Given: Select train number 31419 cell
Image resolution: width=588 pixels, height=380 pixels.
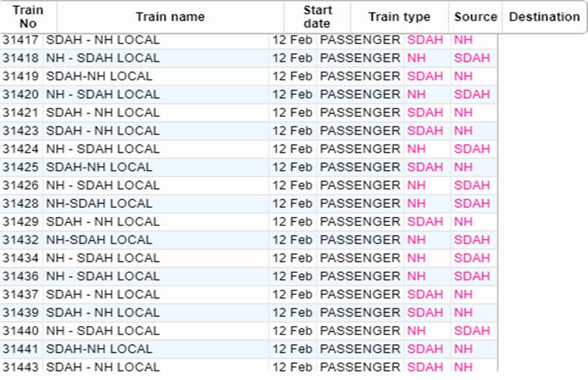Looking at the screenshot, I should pos(20,77).
